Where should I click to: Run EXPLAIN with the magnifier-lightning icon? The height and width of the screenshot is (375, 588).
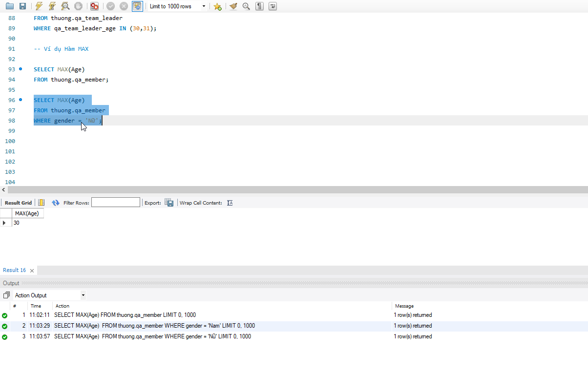click(x=65, y=6)
